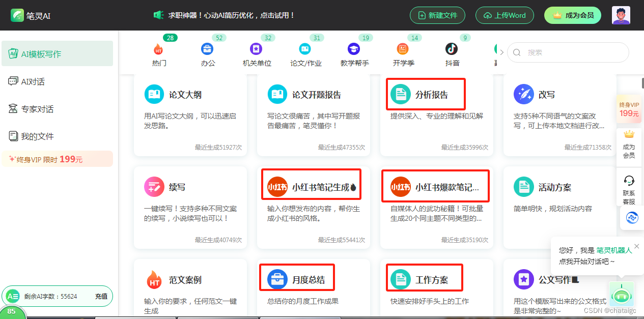Click the 求职神器 announcement text
This screenshot has width=644, height=319.
[232, 15]
